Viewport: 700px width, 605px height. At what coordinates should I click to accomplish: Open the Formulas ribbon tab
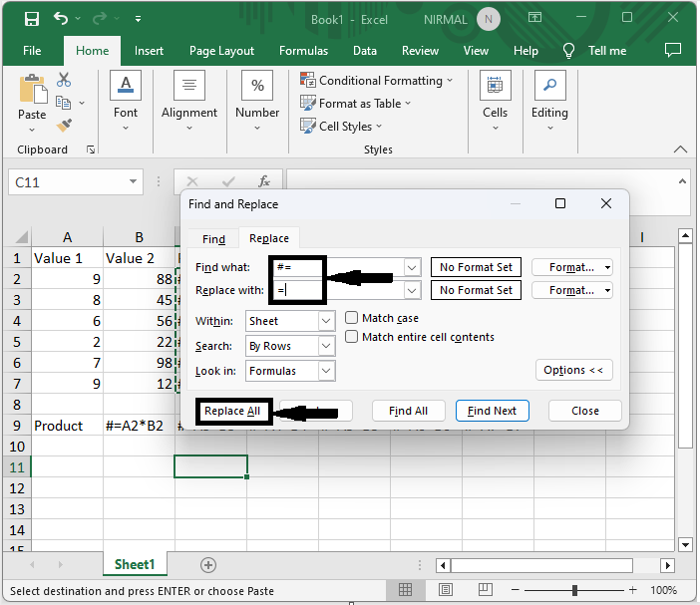tap(303, 51)
